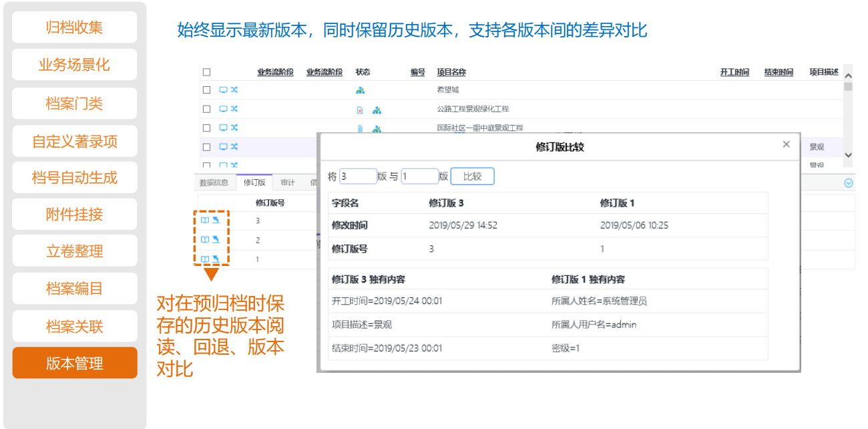
Task: Close the 修订版比较 dialog
Action: [x=786, y=144]
